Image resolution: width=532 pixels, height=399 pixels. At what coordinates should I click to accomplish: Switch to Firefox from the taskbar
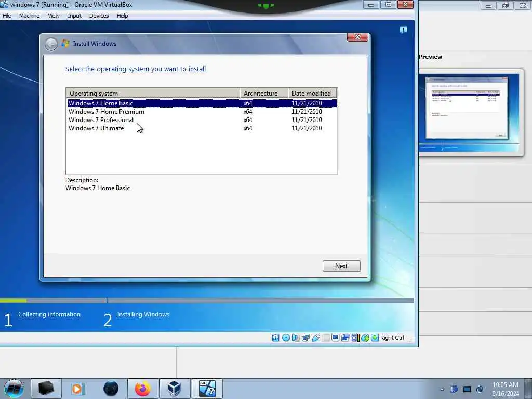pos(142,389)
